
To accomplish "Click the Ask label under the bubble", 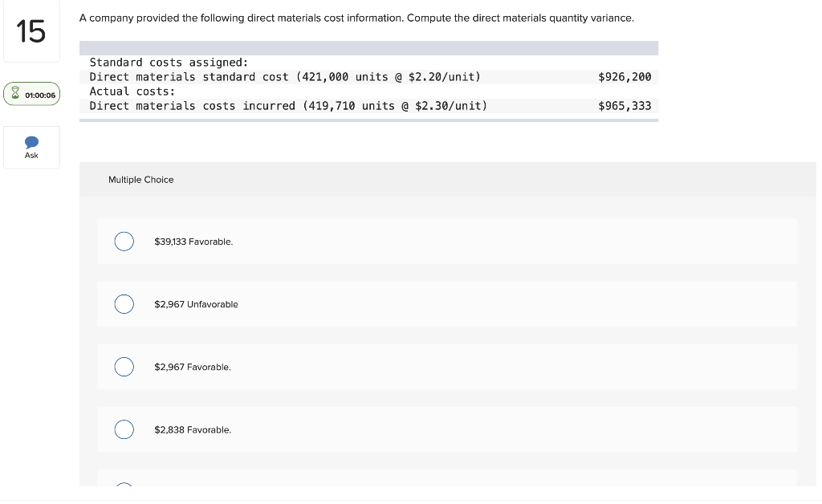I will 31,156.
